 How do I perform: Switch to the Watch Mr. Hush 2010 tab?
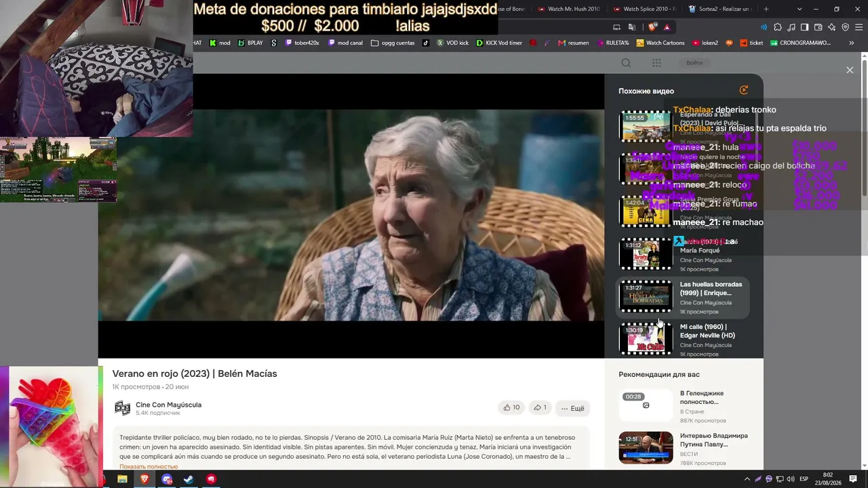pyautogui.click(x=569, y=9)
